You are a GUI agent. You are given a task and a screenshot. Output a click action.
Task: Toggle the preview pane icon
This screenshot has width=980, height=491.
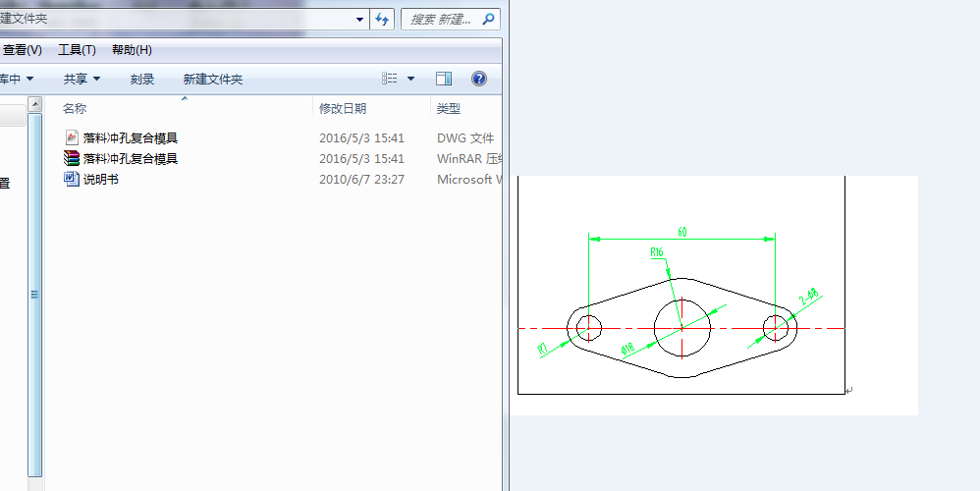click(444, 79)
